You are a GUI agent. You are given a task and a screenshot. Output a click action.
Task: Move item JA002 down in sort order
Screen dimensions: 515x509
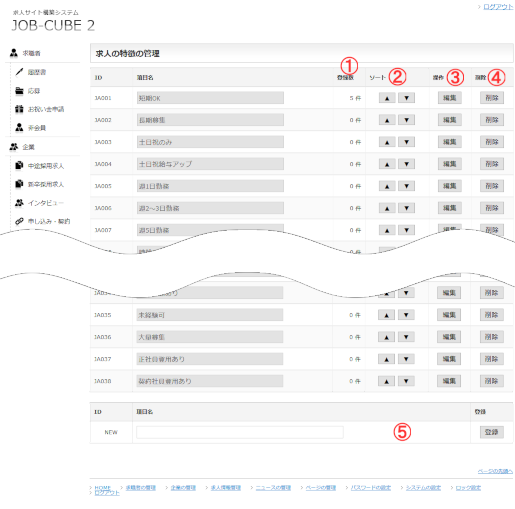tap(406, 120)
